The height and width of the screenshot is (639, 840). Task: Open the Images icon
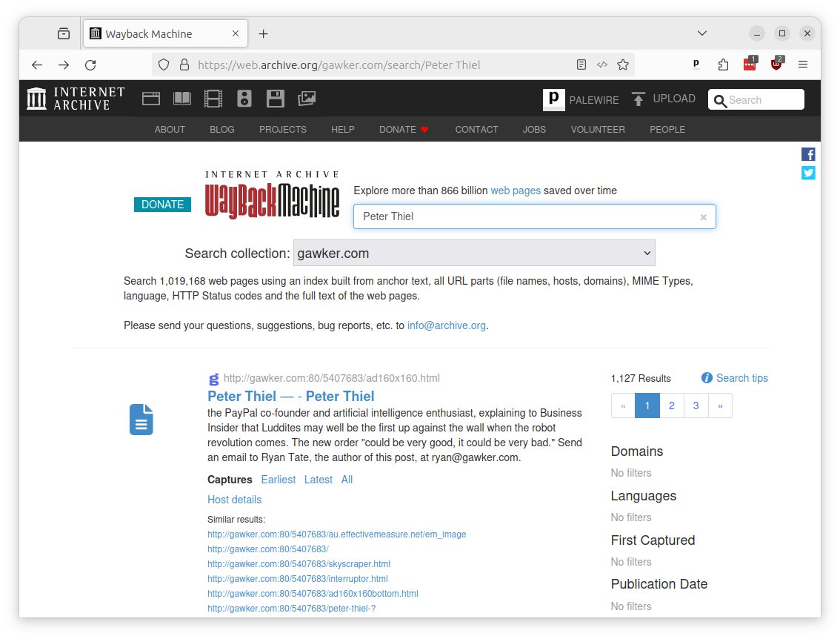[307, 99]
